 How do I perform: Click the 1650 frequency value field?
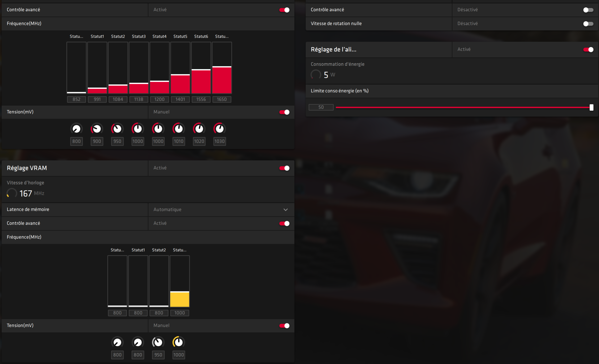(222, 99)
